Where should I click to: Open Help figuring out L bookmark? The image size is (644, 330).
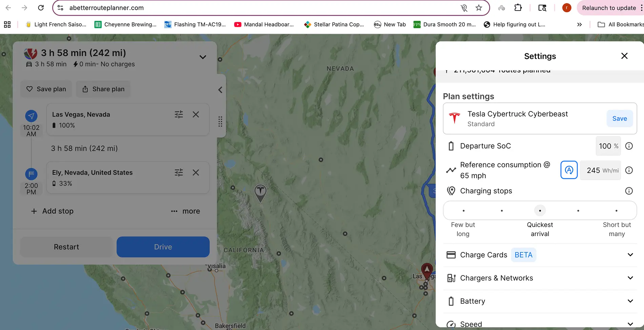click(x=515, y=24)
